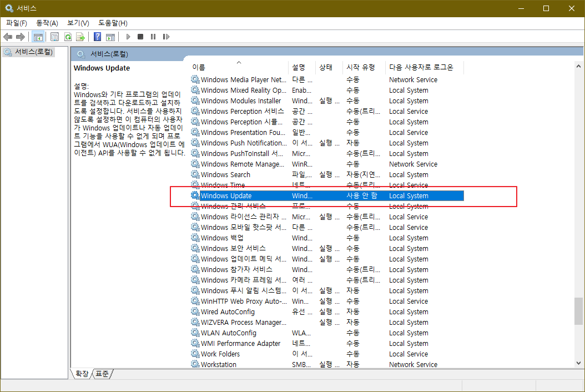Switch to the 표준 tab
Screen dimensions: 585x392
(x=102, y=373)
